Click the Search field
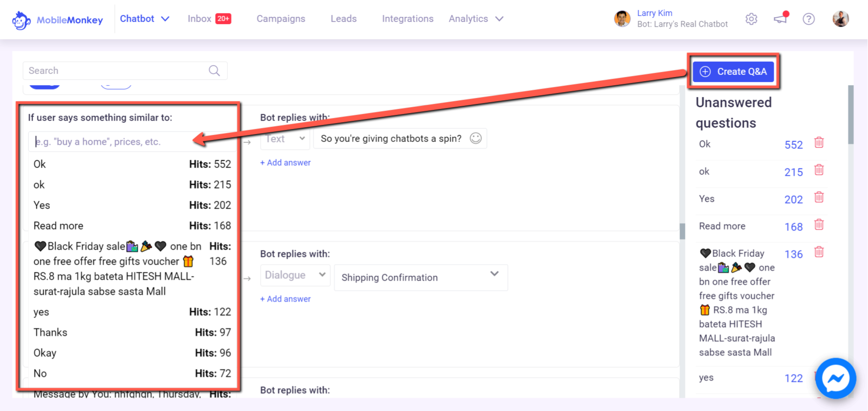This screenshot has width=868, height=411. tap(125, 71)
